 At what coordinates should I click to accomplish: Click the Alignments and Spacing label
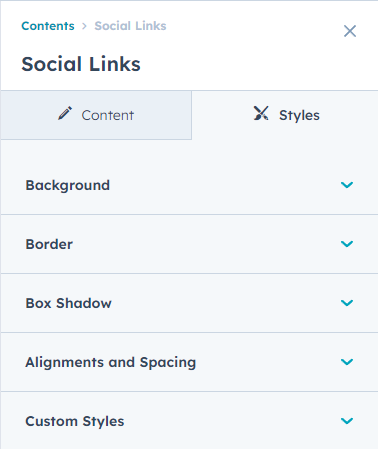pyautogui.click(x=111, y=363)
